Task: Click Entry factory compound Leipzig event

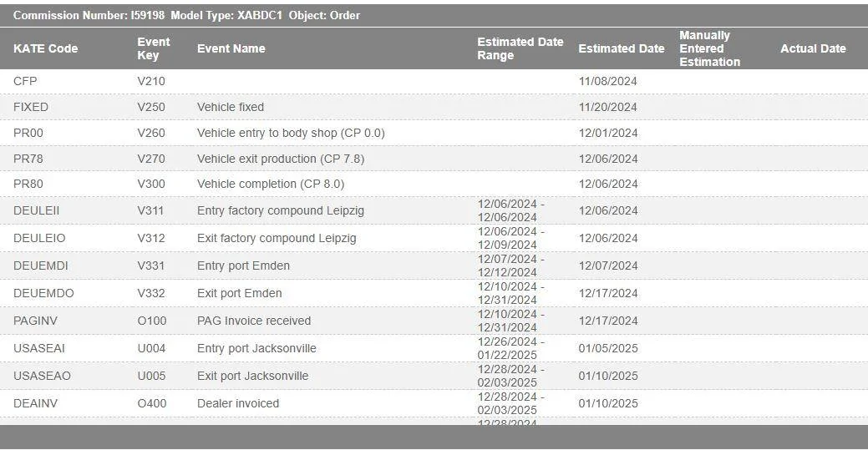Action: (x=280, y=210)
